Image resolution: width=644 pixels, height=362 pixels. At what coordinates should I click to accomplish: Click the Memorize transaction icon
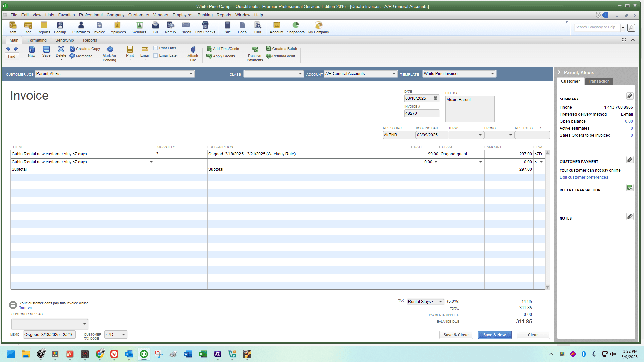[81, 56]
